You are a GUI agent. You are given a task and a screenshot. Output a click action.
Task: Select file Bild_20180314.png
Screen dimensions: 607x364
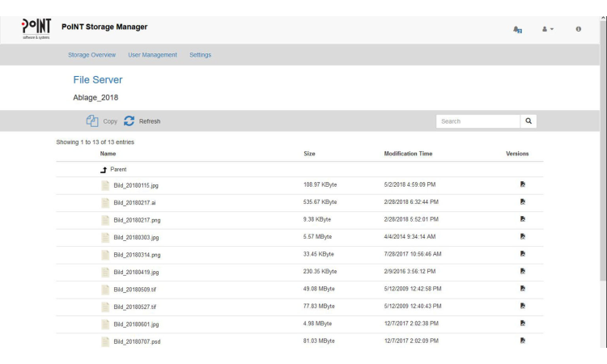click(136, 254)
